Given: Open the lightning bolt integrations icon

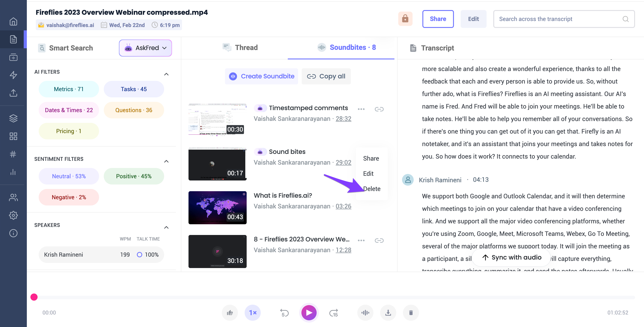Looking at the screenshot, I should click(x=13, y=75).
